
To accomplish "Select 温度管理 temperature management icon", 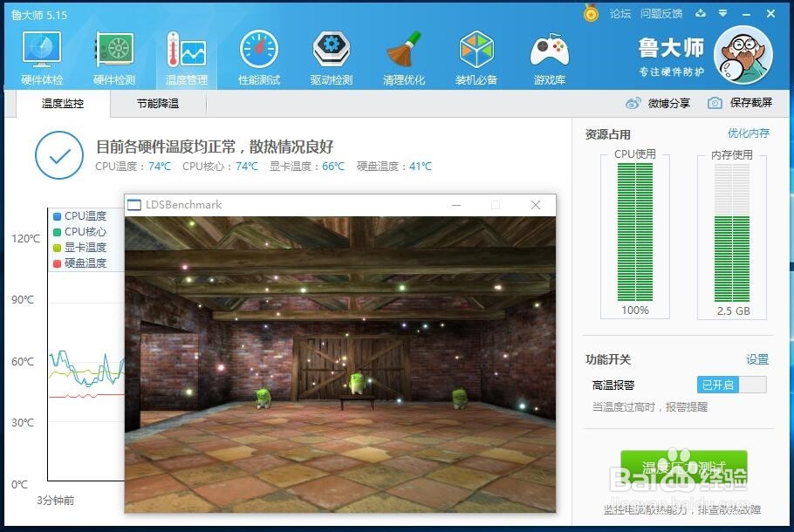I will 187,57.
